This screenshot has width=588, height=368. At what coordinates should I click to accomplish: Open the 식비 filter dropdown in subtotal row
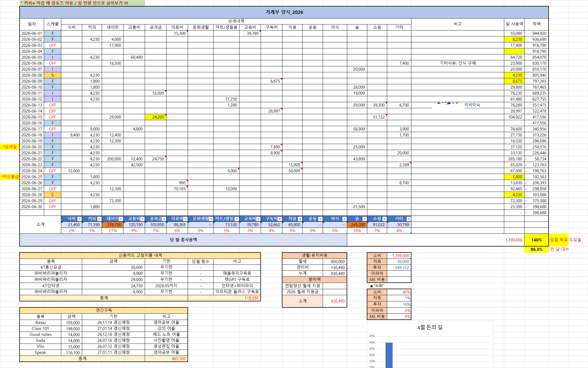79,219
